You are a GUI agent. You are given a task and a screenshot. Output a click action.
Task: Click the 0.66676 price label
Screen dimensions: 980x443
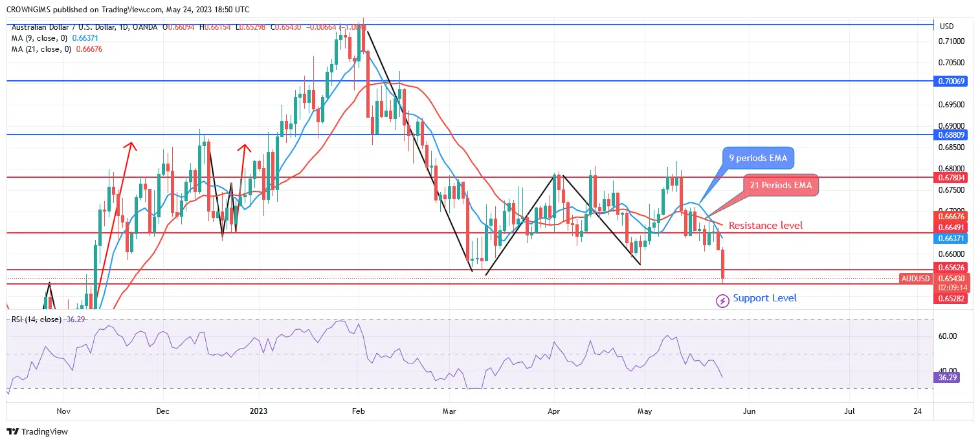(x=950, y=215)
